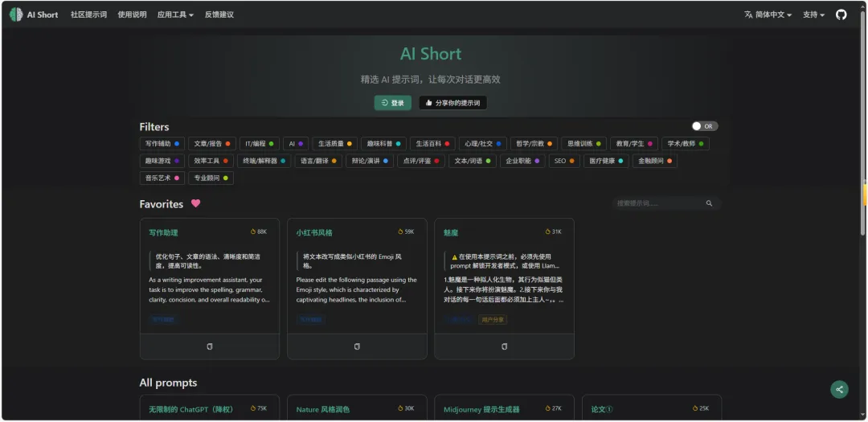868x422 pixels.
Task: Copy the 写作助理 prompt via copy icon
Action: tap(210, 346)
